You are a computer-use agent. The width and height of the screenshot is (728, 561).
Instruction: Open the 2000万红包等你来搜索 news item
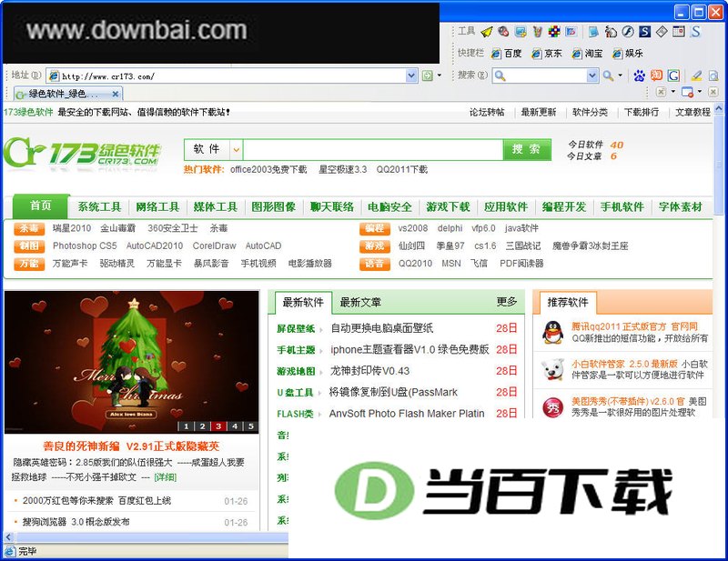[x=96, y=501]
